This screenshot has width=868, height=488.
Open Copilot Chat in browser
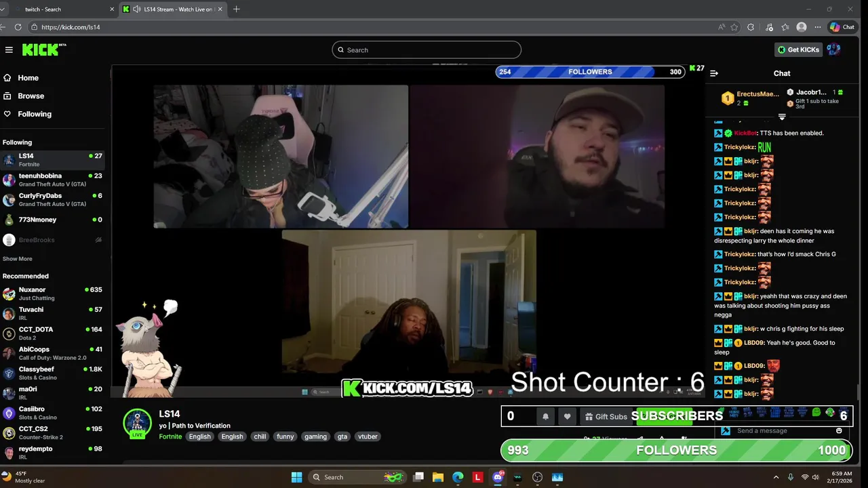[842, 27]
